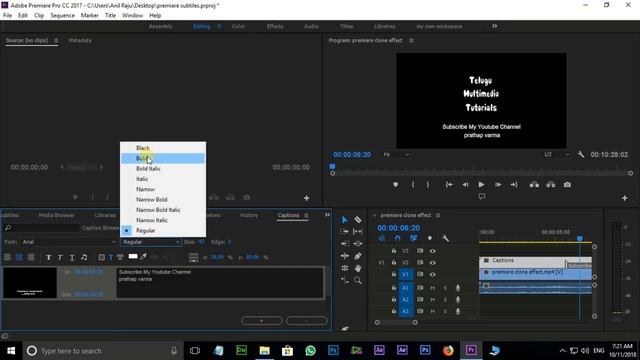Open the caption Font family dropdown
The width and height of the screenshot is (640, 360).
point(69,242)
